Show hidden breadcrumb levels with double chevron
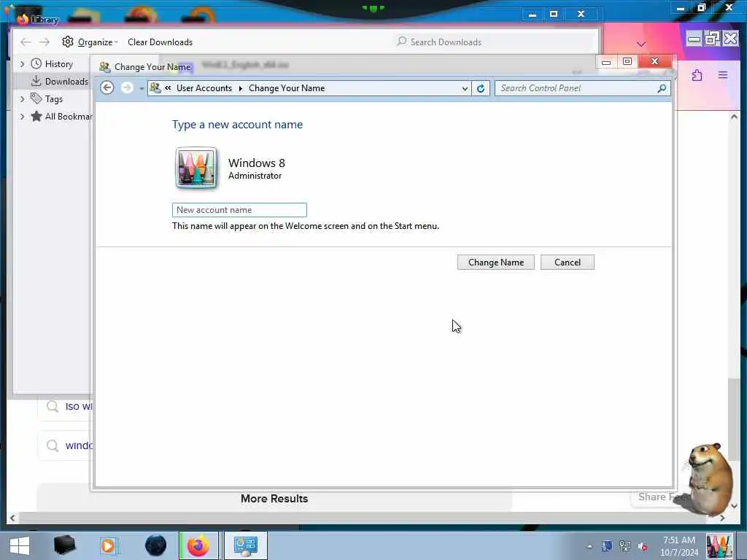The image size is (747, 560). click(x=168, y=88)
